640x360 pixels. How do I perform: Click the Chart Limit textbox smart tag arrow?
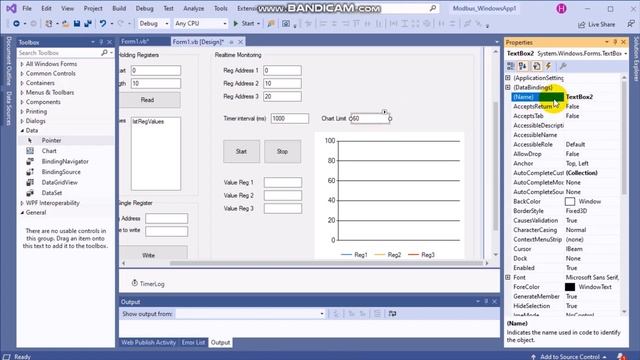pyautogui.click(x=384, y=112)
